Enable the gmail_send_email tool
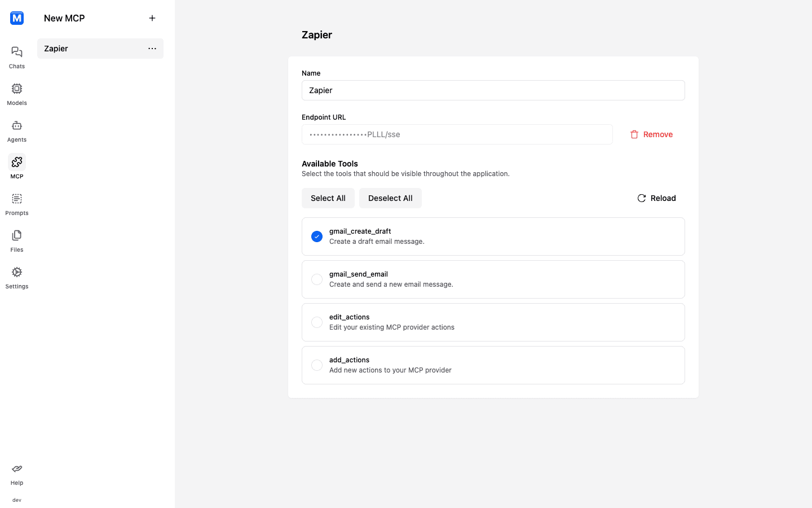The width and height of the screenshot is (812, 508). pyautogui.click(x=317, y=279)
